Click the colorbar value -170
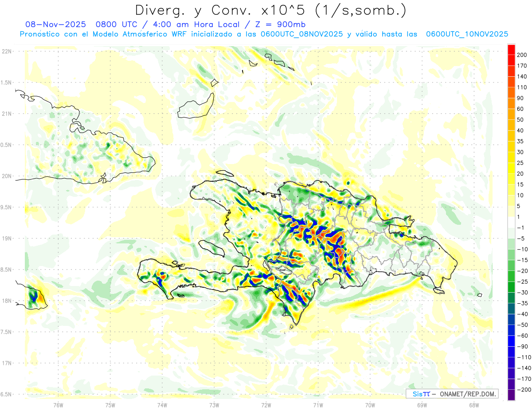Image resolution: width=532 pixels, height=411 pixels. coord(524,379)
